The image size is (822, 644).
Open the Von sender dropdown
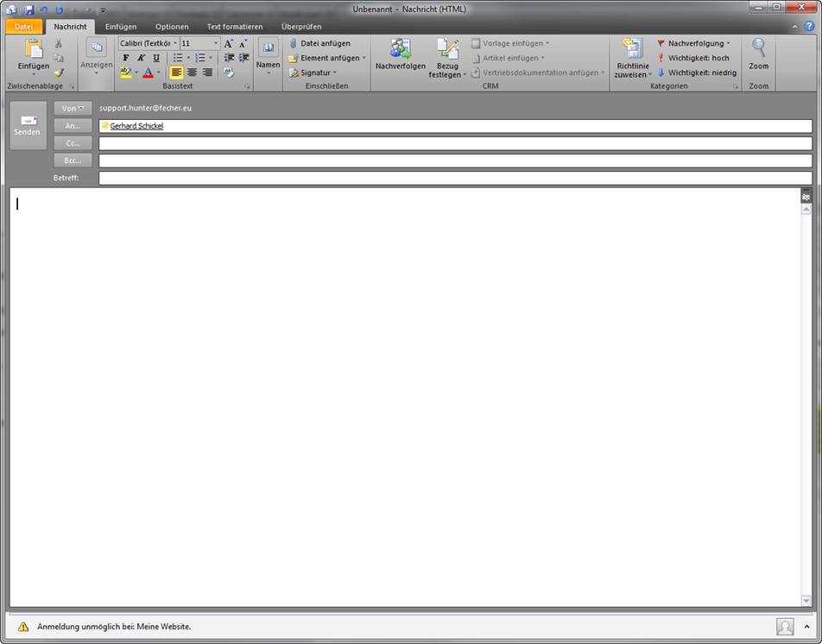coord(73,109)
